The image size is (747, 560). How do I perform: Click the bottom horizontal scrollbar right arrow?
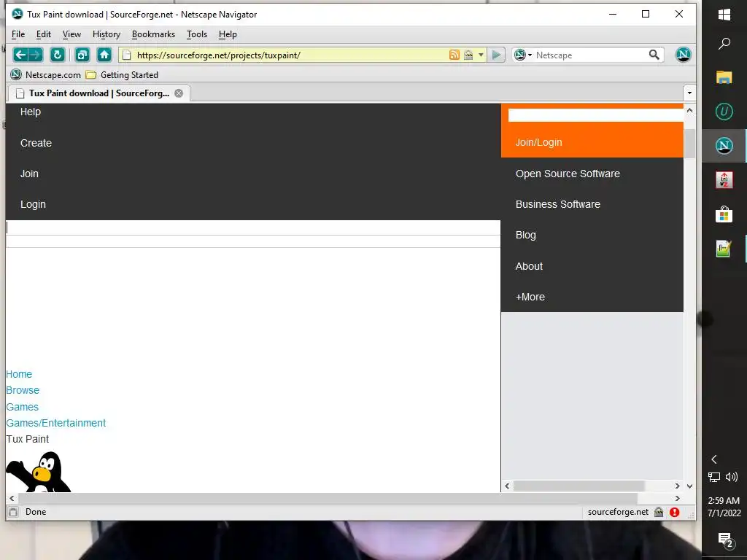(678, 498)
